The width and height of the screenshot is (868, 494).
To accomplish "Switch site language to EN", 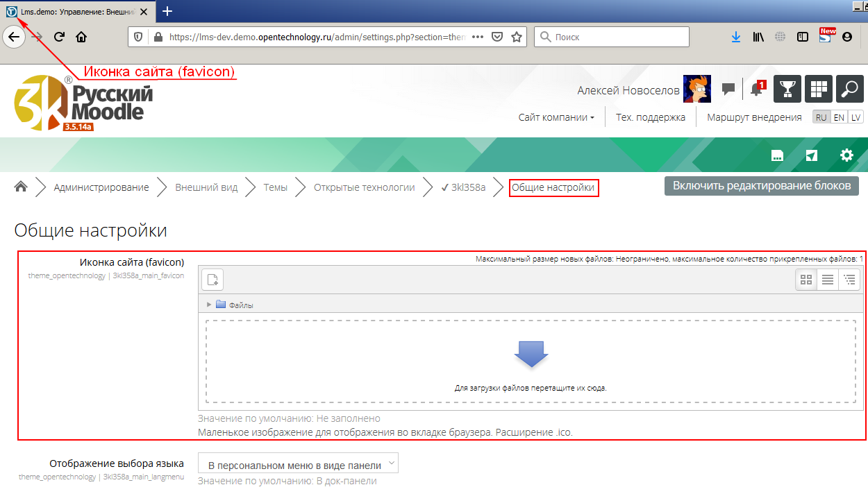I will tap(839, 117).
